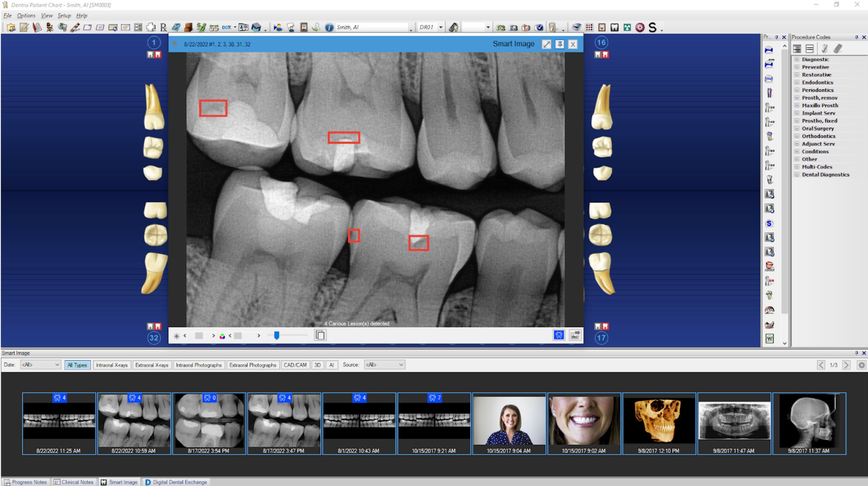The width and height of the screenshot is (868, 486).
Task: Toggle the AI filter button
Action: (x=331, y=365)
